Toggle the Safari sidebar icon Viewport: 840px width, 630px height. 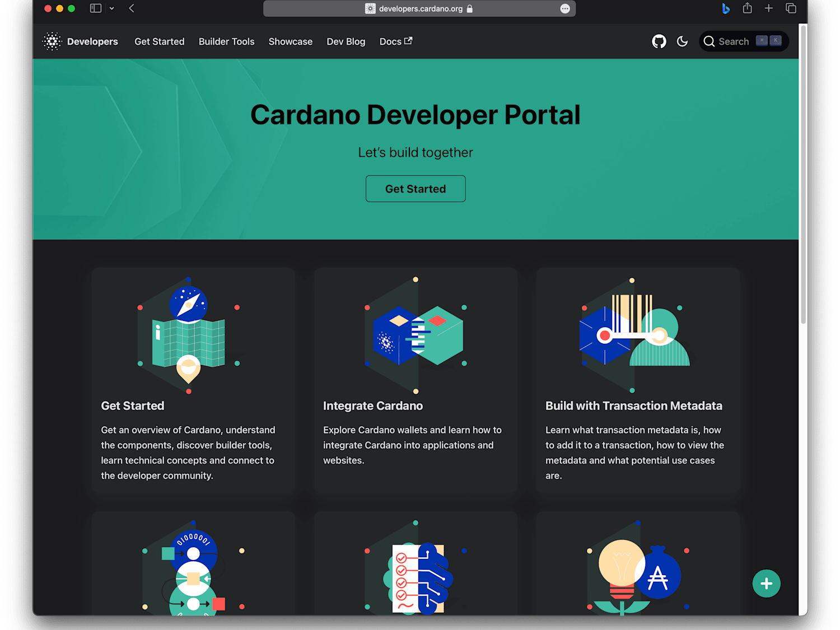(x=96, y=8)
